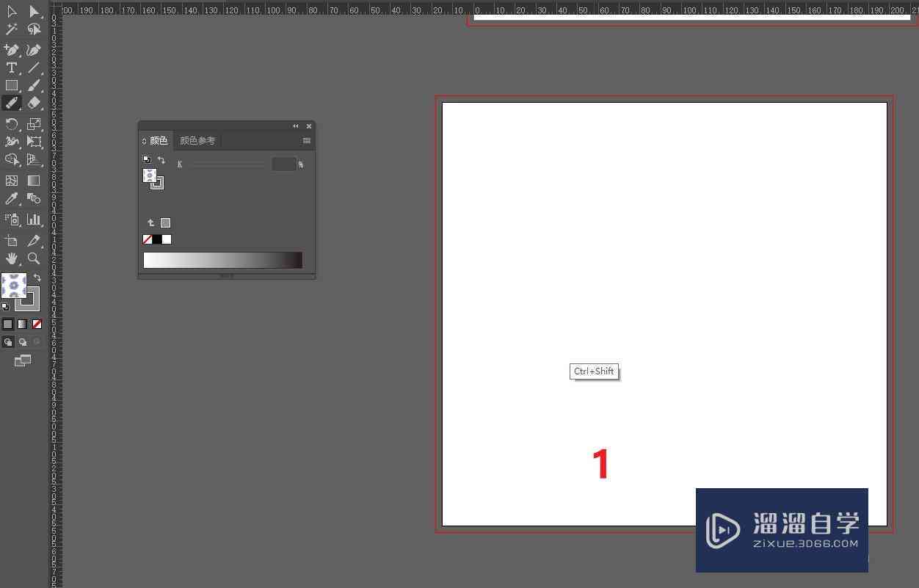Screen dimensions: 919x588
Task: Open the Color panel flyout menu
Action: point(307,141)
